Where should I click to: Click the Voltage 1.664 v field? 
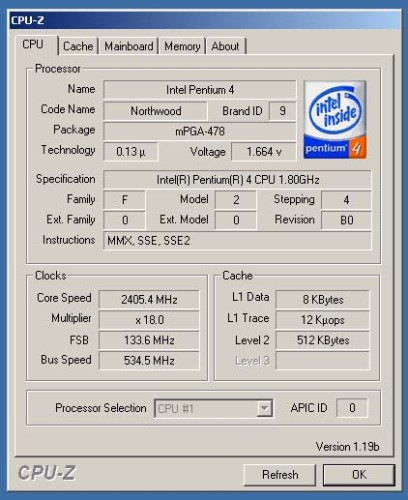point(264,152)
